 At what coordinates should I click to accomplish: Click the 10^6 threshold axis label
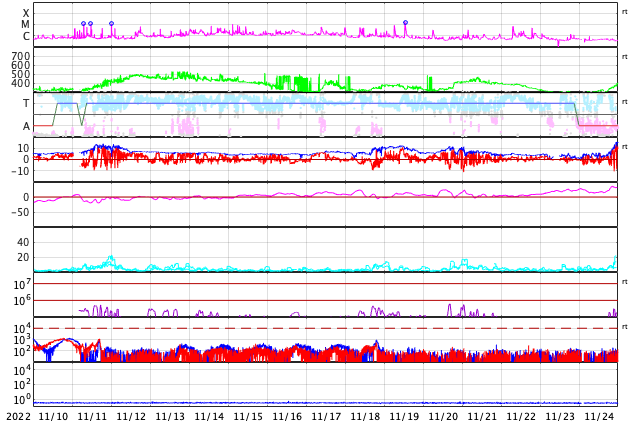(x=22, y=300)
